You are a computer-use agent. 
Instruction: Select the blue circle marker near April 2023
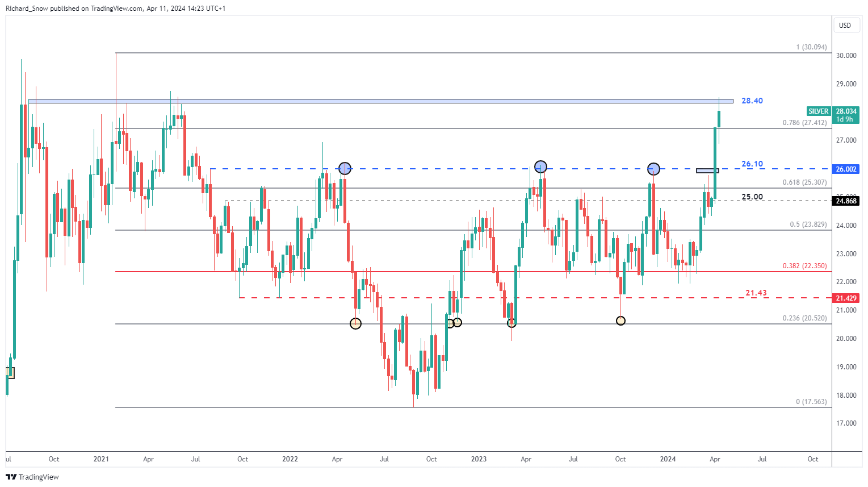tap(541, 167)
